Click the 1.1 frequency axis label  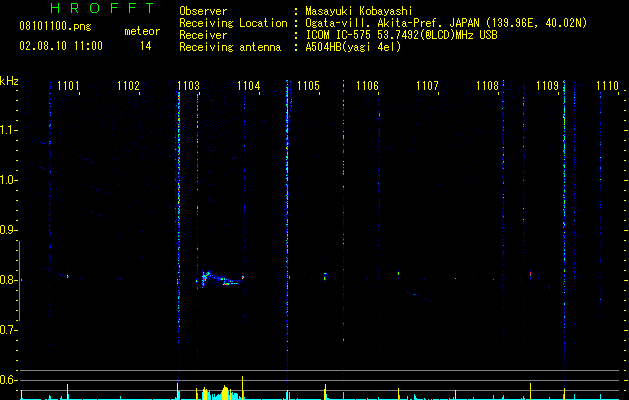pyautogui.click(x=8, y=130)
